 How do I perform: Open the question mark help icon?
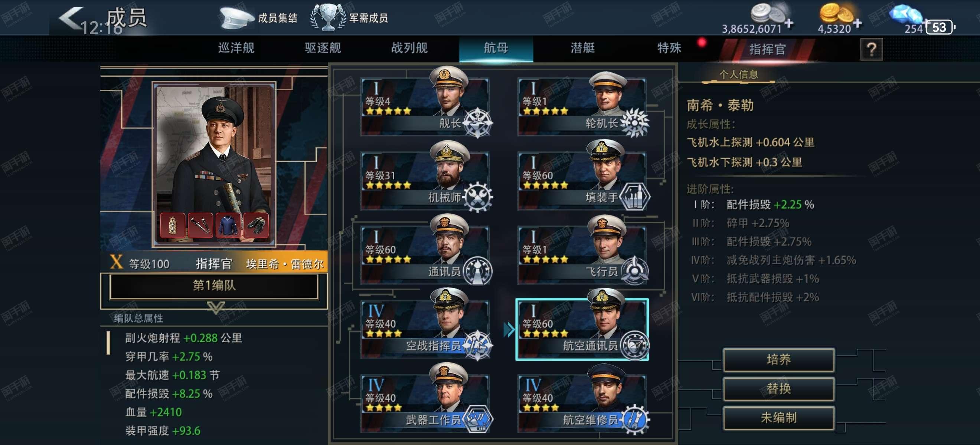pyautogui.click(x=871, y=49)
